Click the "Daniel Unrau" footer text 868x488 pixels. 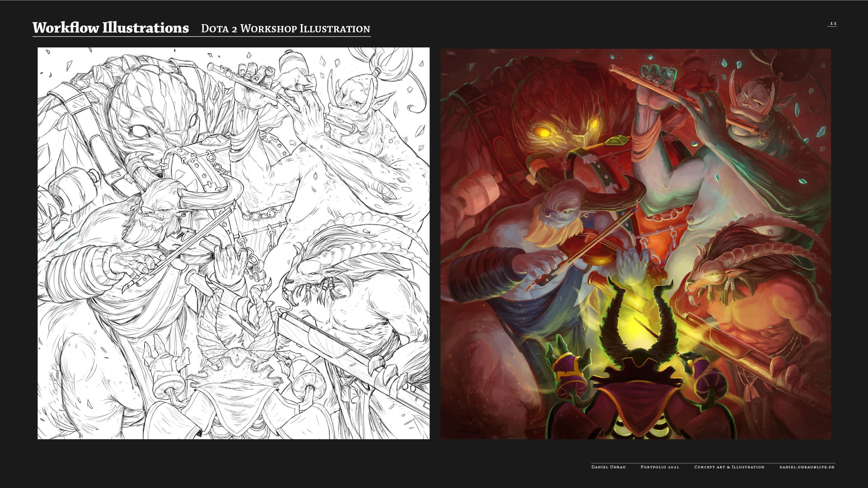point(608,467)
